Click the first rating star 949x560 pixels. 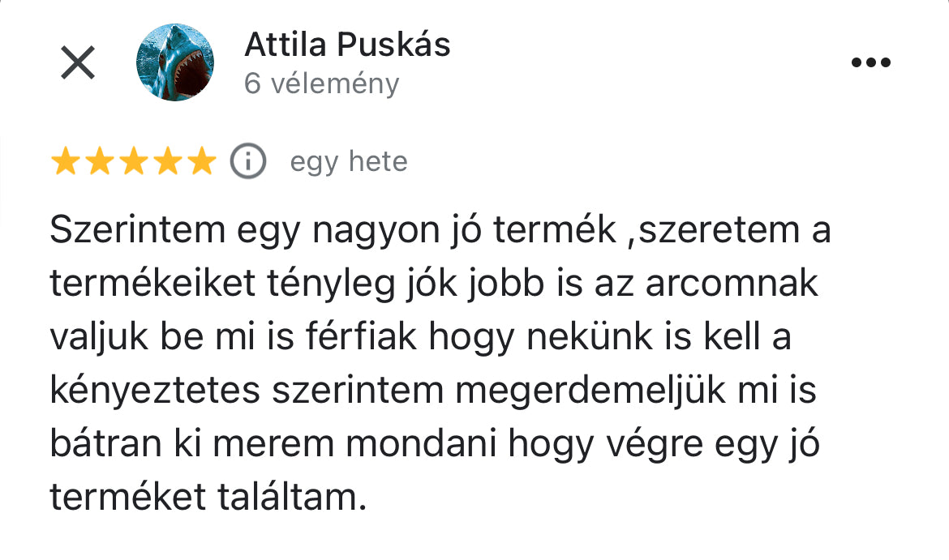click(66, 162)
